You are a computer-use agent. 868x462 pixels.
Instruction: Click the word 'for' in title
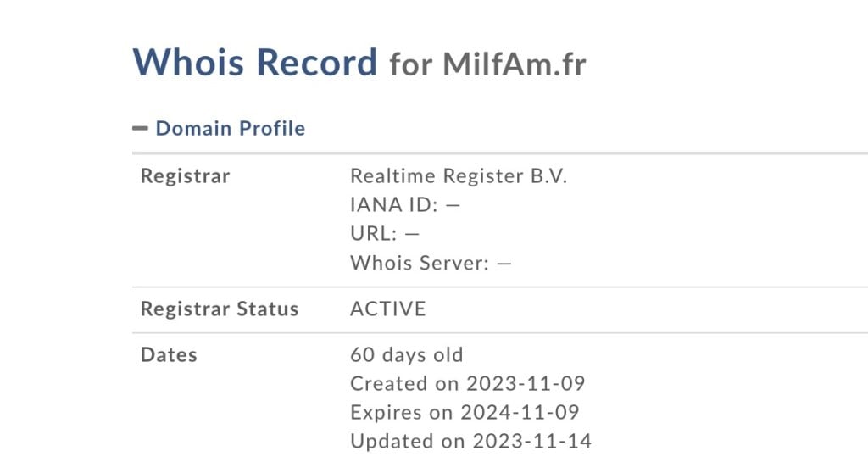[x=411, y=64]
